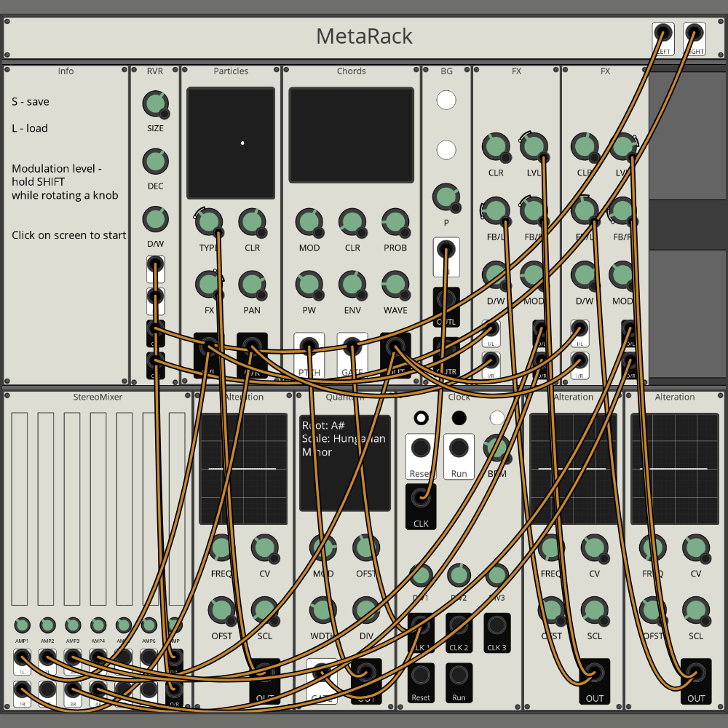This screenshot has height=728, width=728.
Task: Toggle the white Clock indicator light
Action: [497, 418]
